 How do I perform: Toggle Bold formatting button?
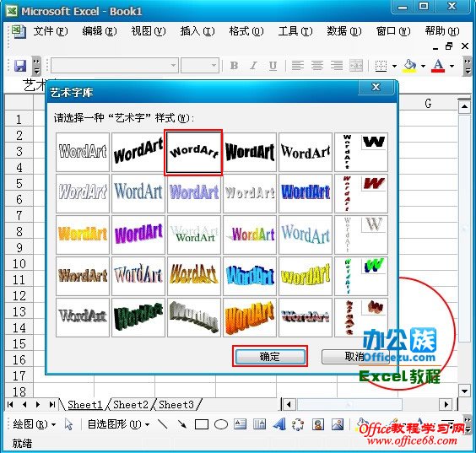pos(234,66)
